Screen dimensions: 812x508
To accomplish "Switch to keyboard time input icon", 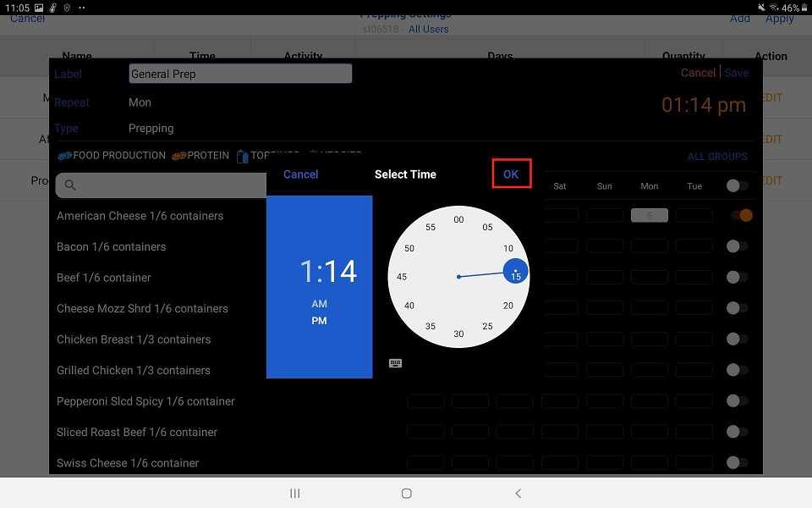I will click(395, 363).
